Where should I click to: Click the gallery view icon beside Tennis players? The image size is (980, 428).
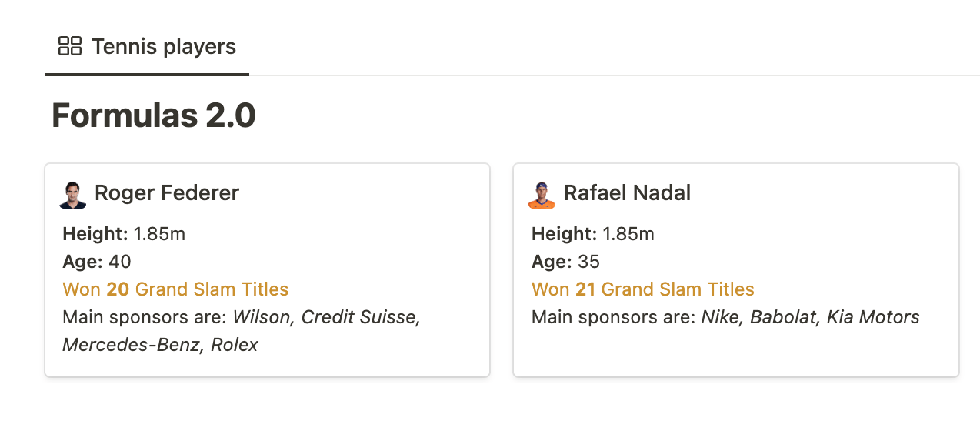(70, 46)
